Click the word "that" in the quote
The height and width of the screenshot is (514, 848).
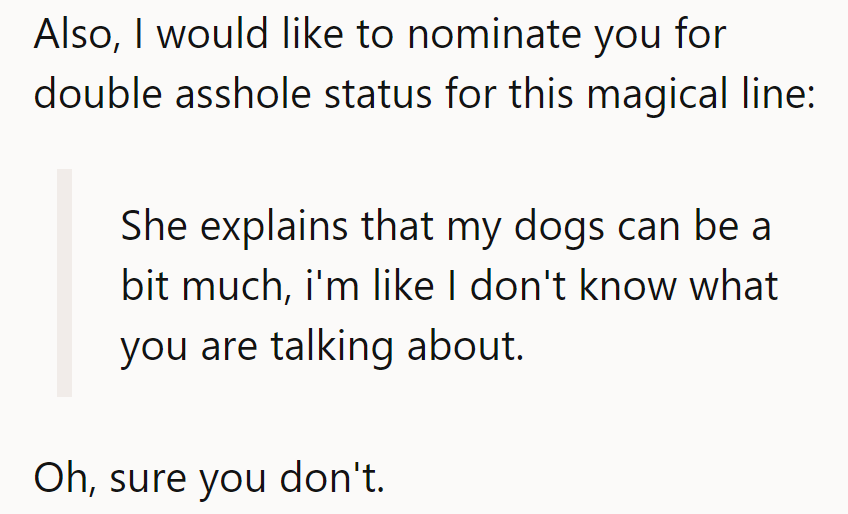(398, 227)
